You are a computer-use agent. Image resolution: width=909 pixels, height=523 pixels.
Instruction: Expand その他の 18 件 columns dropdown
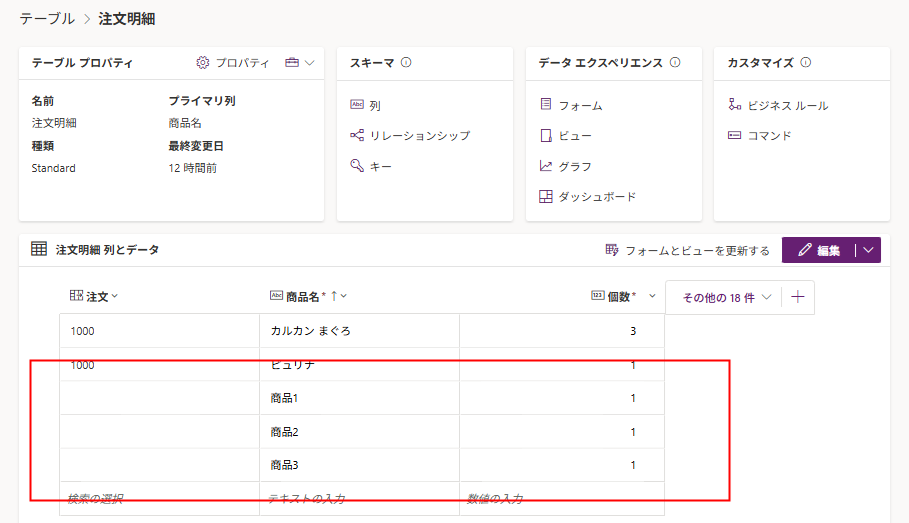(726, 297)
